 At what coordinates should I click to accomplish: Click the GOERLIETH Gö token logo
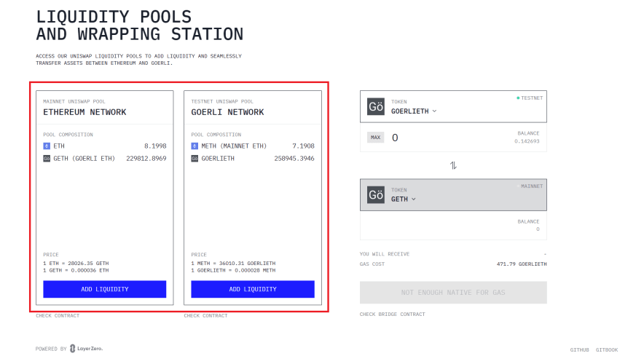(376, 106)
